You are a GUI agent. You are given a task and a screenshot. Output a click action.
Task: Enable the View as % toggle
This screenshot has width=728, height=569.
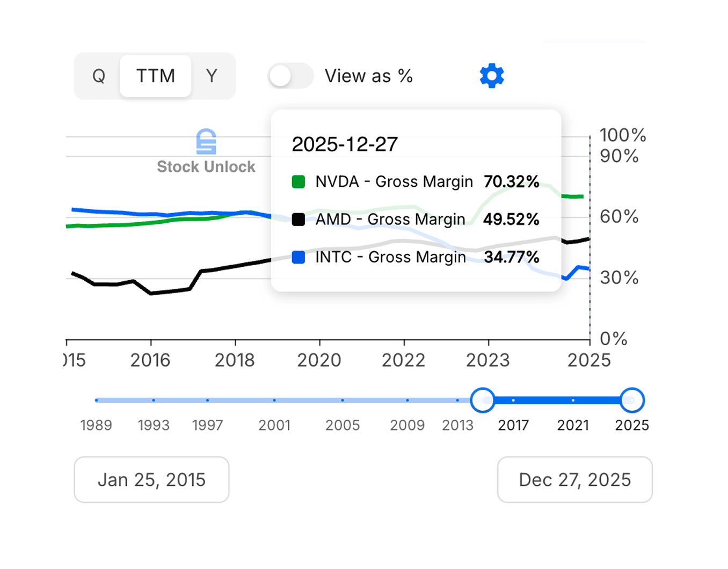(290, 76)
